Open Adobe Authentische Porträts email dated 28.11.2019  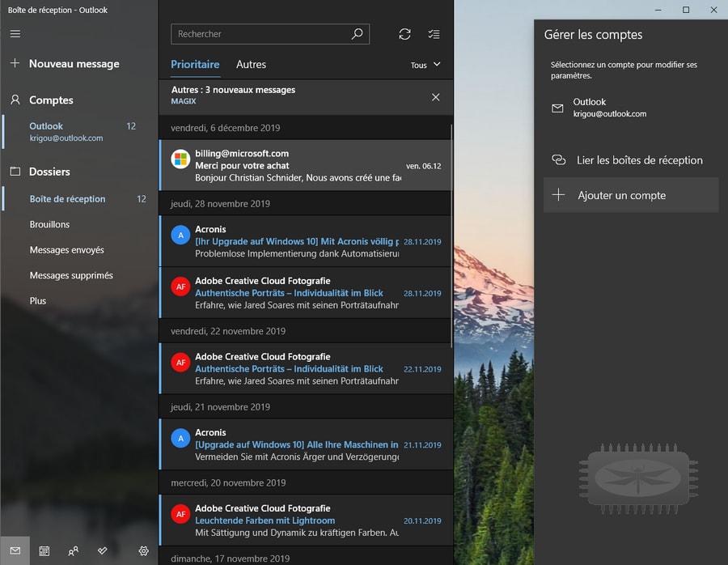tap(306, 293)
